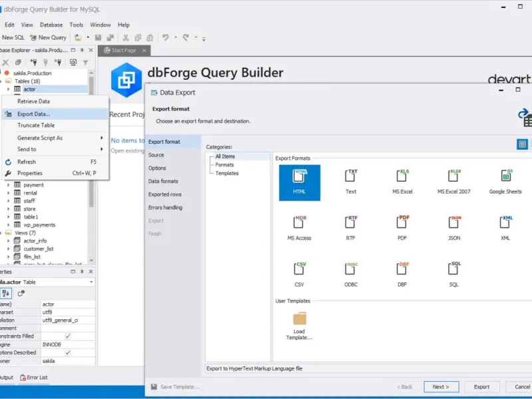Open the sakila.actor Table dropdown
532x399 pixels.
[91, 282]
